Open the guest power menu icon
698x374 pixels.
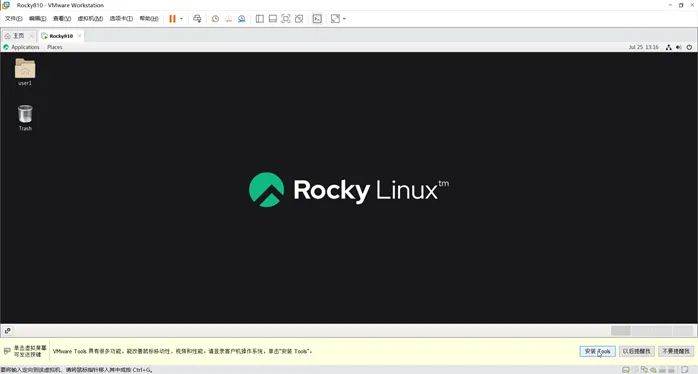(689, 47)
